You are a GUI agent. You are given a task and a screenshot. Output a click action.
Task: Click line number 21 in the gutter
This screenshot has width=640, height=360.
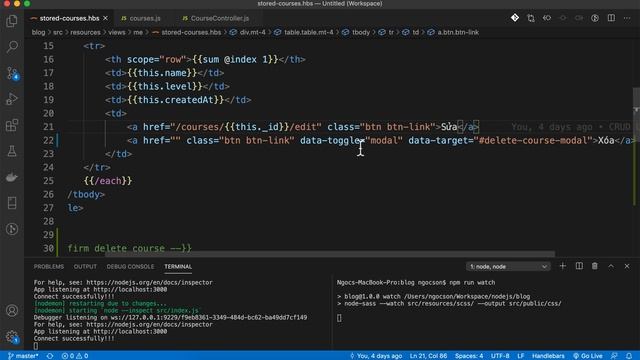(x=48, y=127)
